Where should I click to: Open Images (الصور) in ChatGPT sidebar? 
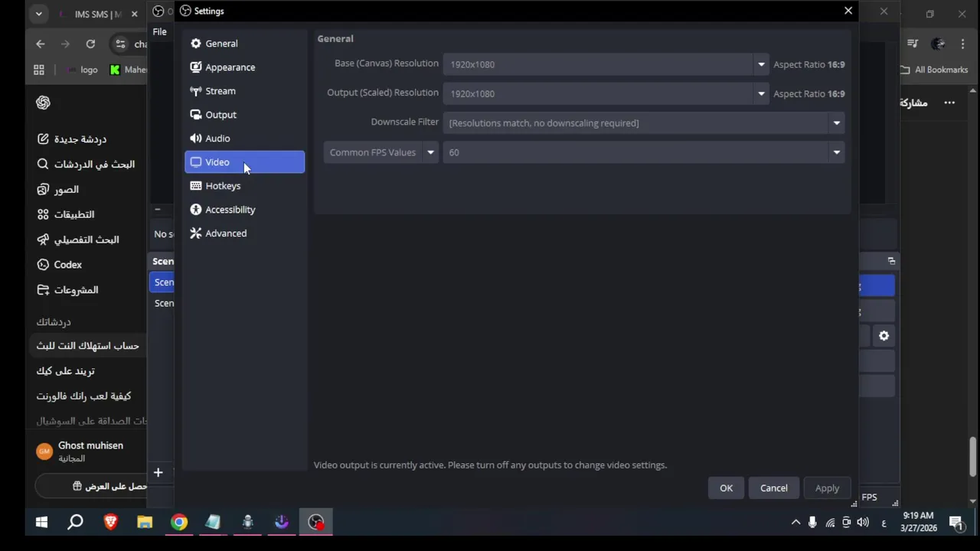[58, 190]
